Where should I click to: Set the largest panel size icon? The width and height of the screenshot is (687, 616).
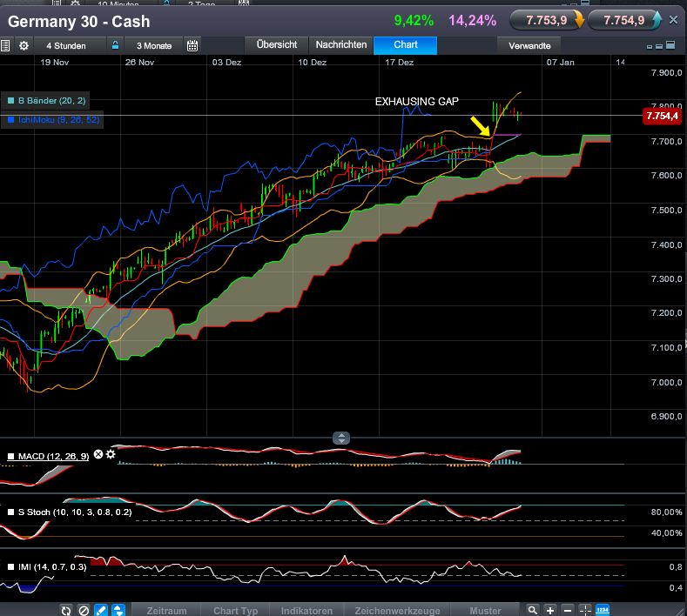[x=670, y=45]
